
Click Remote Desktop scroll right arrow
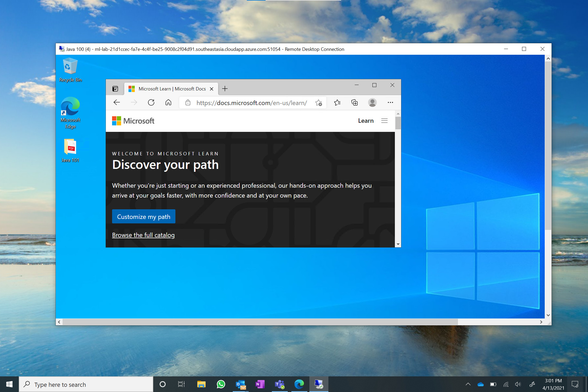click(541, 322)
